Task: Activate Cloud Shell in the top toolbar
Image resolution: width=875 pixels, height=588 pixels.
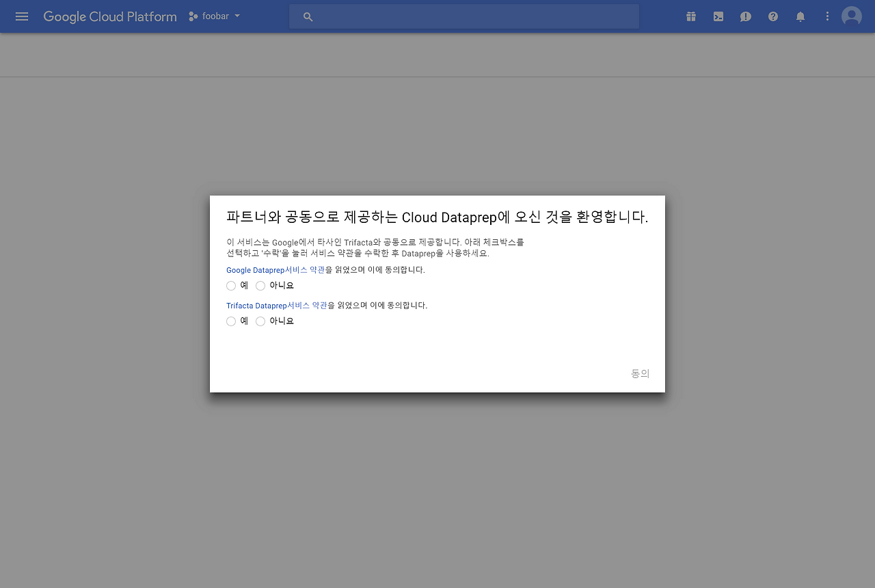Action: (718, 16)
